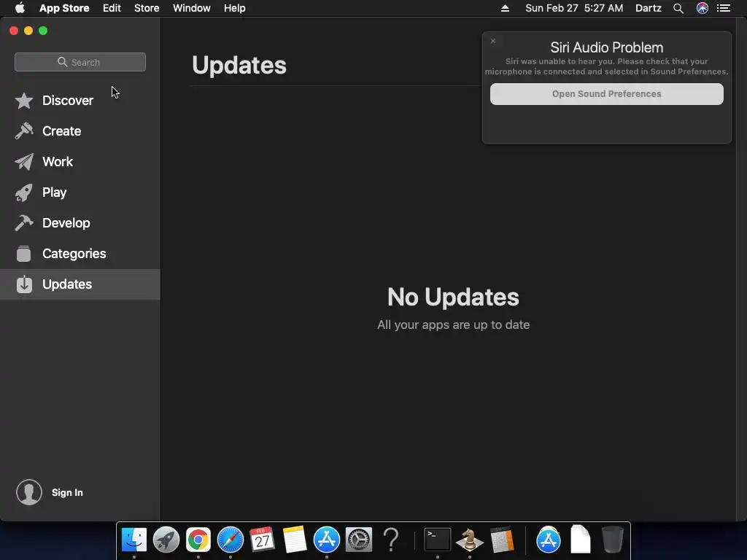This screenshot has width=747, height=560.
Task: Launch Safari from the Dock
Action: pyautogui.click(x=230, y=540)
